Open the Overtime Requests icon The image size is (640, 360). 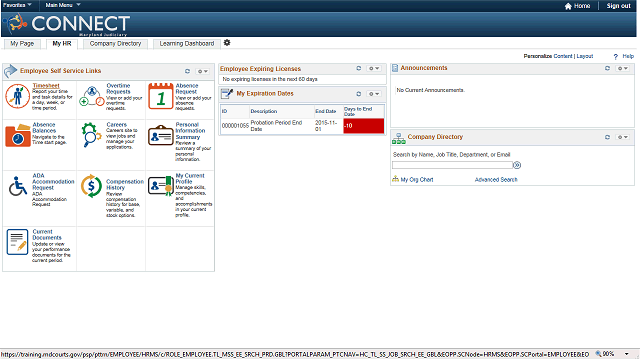tap(92, 96)
